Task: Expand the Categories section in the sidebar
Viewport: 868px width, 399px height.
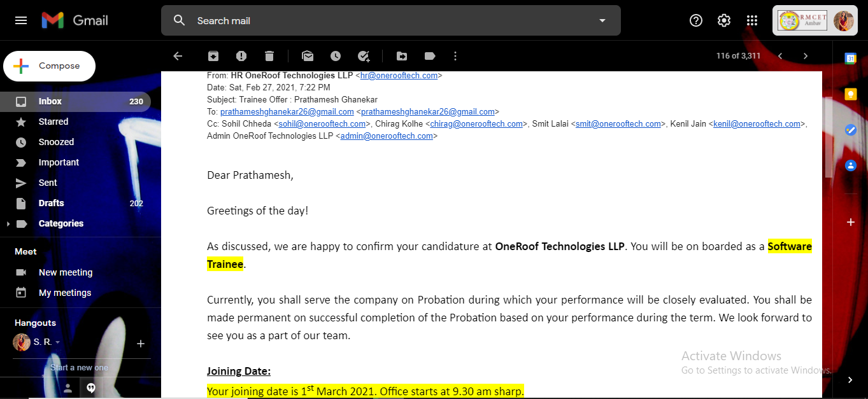Action: [8, 224]
